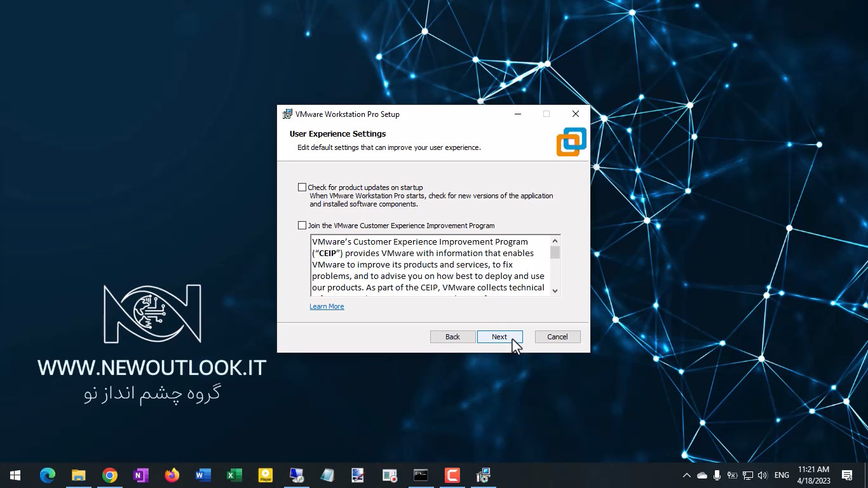The width and height of the screenshot is (868, 488).
Task: Open the Command Prompt taskbar icon
Action: click(x=421, y=475)
